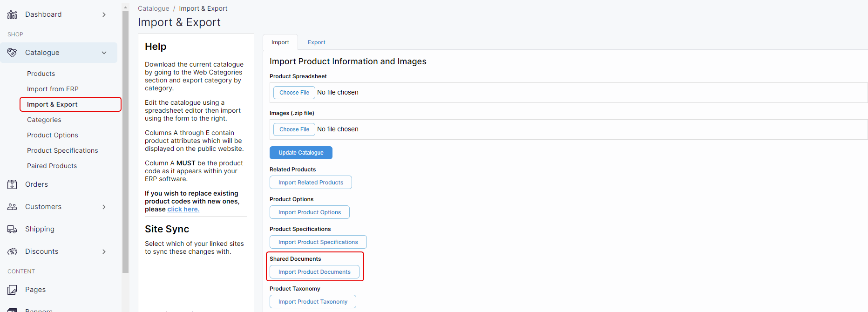The width and height of the screenshot is (868, 312).
Task: Click the 'Shared Documents' label
Action: point(295,259)
